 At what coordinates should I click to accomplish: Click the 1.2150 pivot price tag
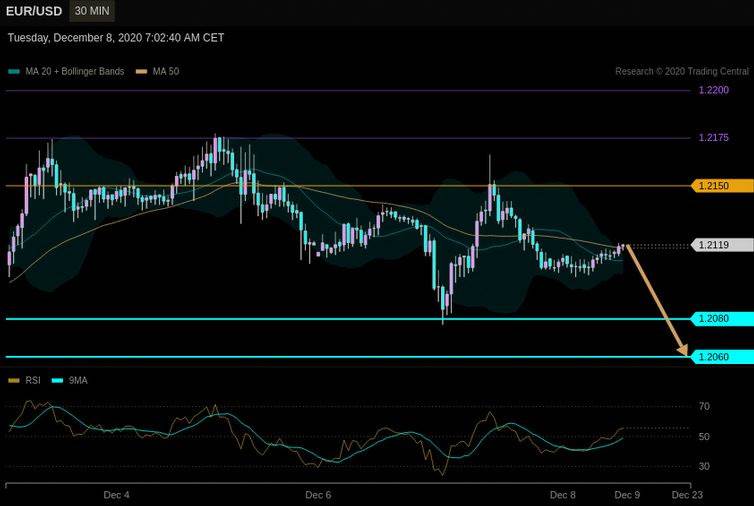coord(722,186)
